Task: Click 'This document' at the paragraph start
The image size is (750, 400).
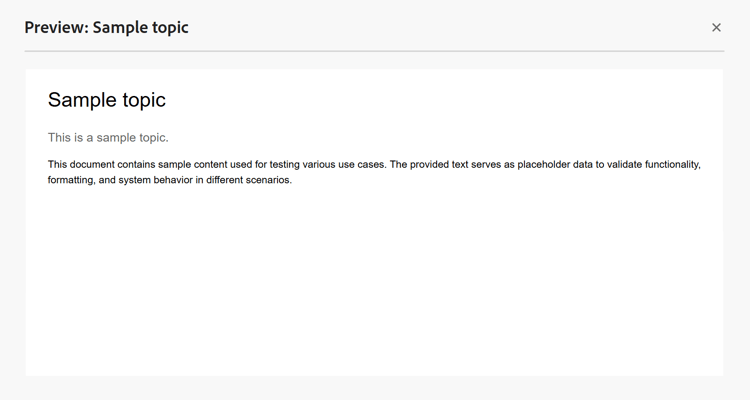Action: [x=81, y=165]
